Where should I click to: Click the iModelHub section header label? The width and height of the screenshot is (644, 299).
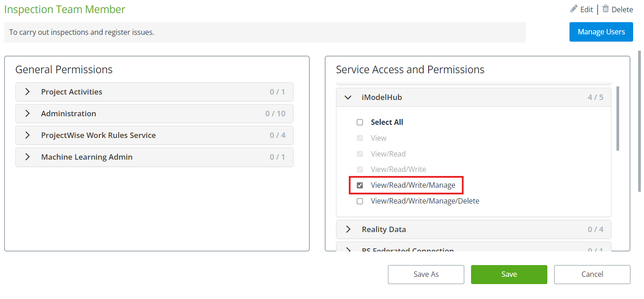382,97
